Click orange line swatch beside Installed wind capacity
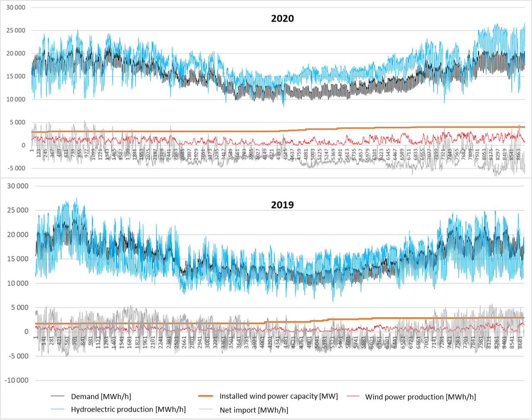 click(206, 396)
